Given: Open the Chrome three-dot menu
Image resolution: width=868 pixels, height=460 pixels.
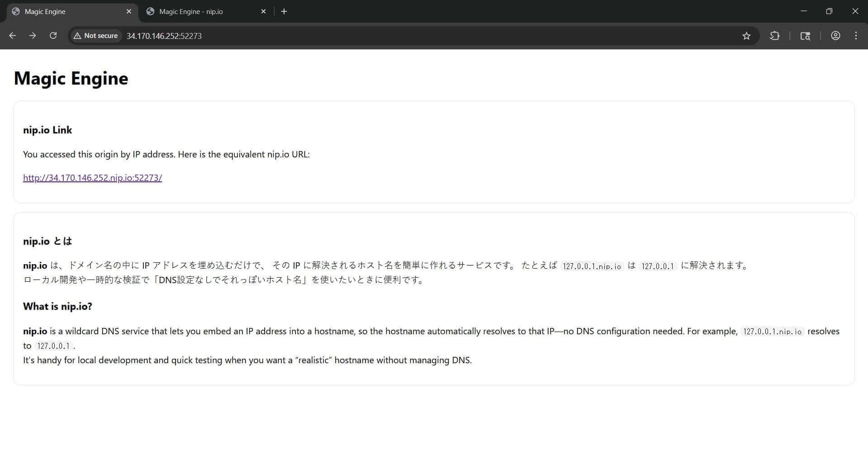Looking at the screenshot, I should pos(856,36).
